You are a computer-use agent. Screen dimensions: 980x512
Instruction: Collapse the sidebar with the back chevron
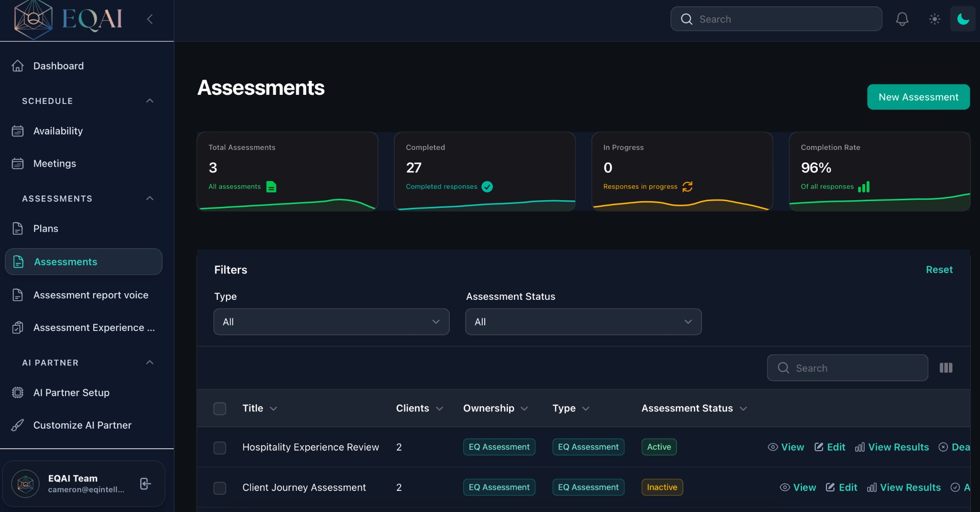pos(150,19)
